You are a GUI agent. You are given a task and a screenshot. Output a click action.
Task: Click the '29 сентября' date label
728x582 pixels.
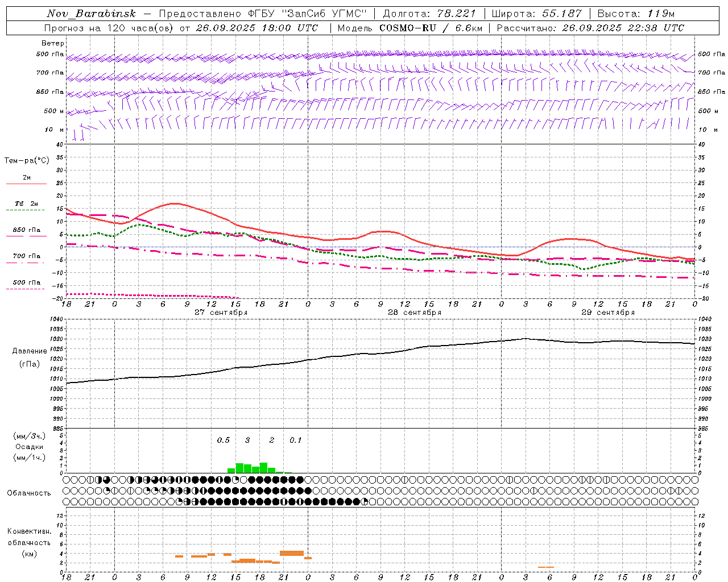tap(608, 313)
